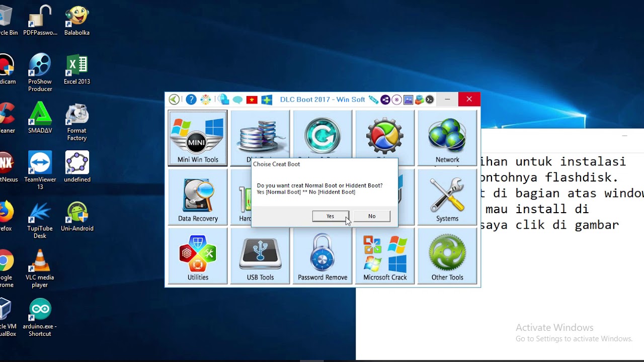Click the Vietnam flag language icon
The height and width of the screenshot is (362, 644).
tap(252, 100)
